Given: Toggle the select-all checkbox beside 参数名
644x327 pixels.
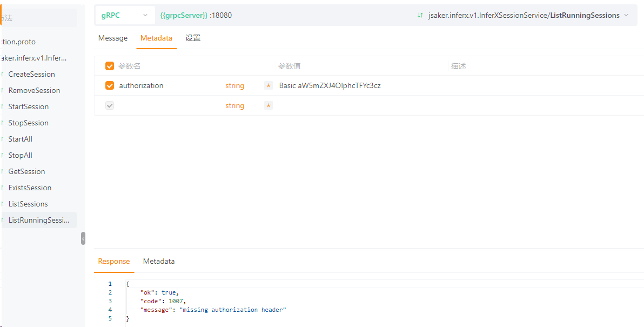Looking at the screenshot, I should 110,66.
